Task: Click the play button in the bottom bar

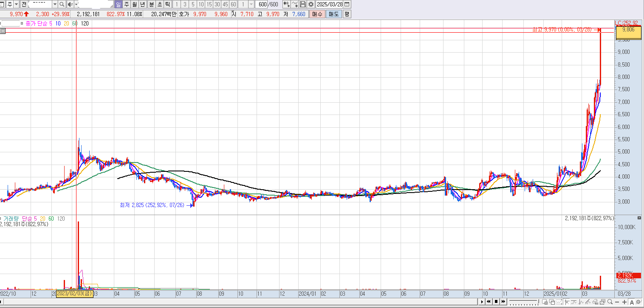Action: (x=482, y=302)
